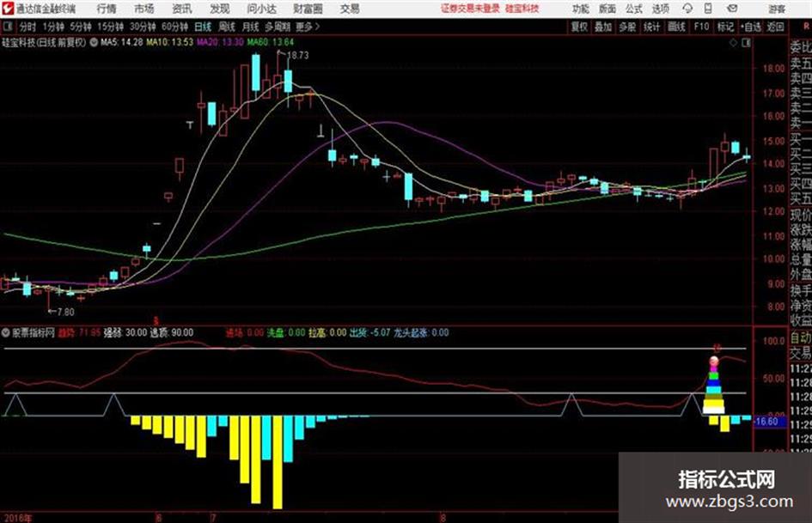Select the 周线 weekly chart tab
The width and height of the screenshot is (812, 523).
click(x=227, y=27)
